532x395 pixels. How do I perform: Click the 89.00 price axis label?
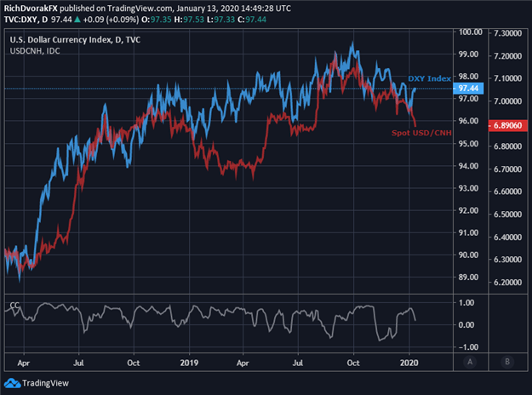click(468, 278)
